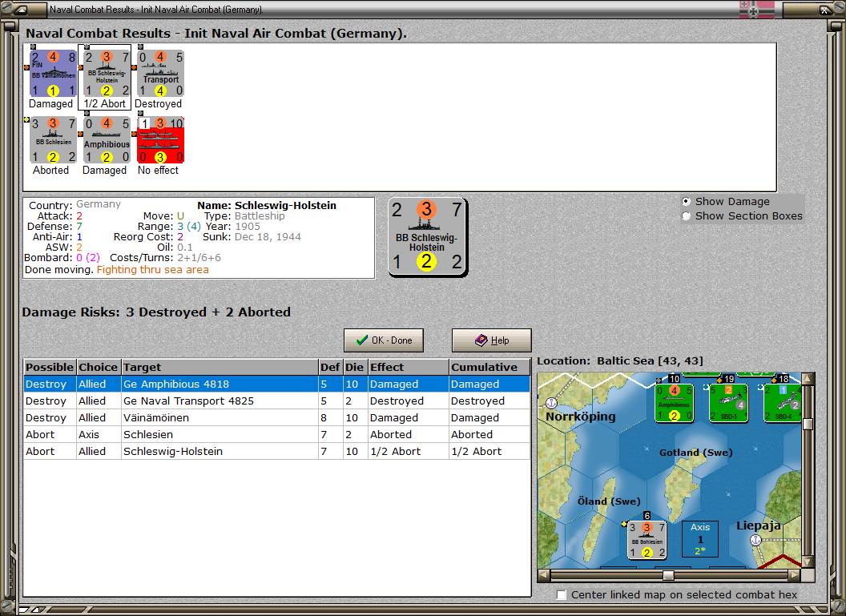Close the Naval Combat Results window
This screenshot has width=846, height=616.
point(825,9)
